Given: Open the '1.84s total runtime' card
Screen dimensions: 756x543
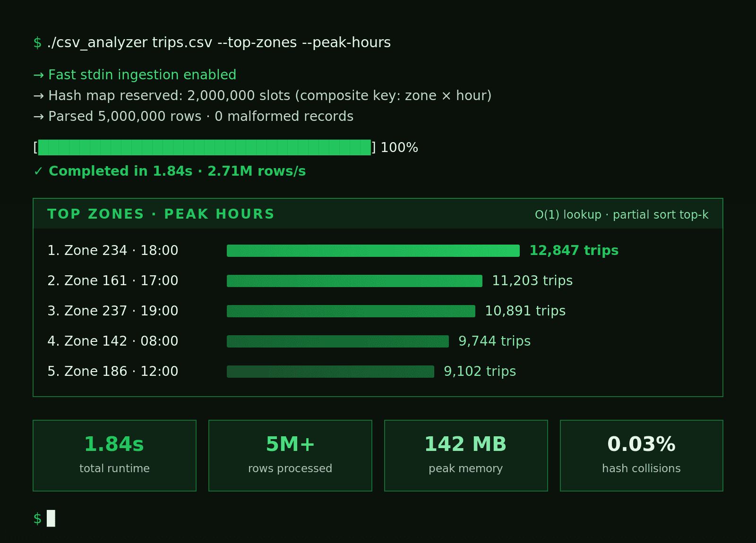Looking at the screenshot, I should click(x=114, y=456).
